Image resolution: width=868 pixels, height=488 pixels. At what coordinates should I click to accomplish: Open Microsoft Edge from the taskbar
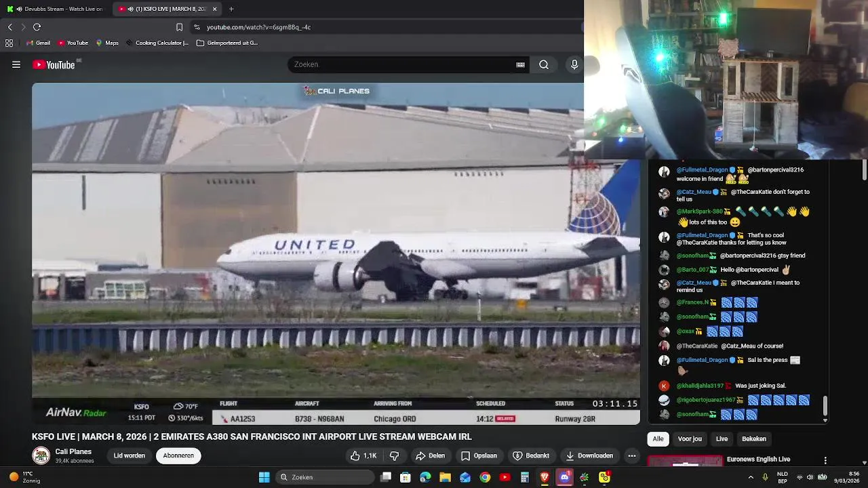pos(425,477)
